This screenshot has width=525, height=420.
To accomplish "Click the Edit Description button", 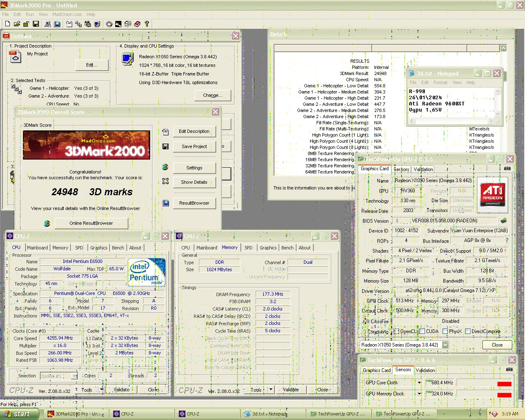I will [x=194, y=131].
